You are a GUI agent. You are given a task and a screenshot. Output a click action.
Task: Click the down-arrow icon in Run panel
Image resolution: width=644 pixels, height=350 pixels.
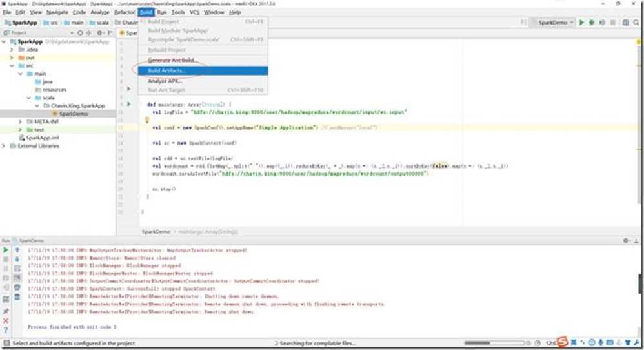tap(17, 259)
